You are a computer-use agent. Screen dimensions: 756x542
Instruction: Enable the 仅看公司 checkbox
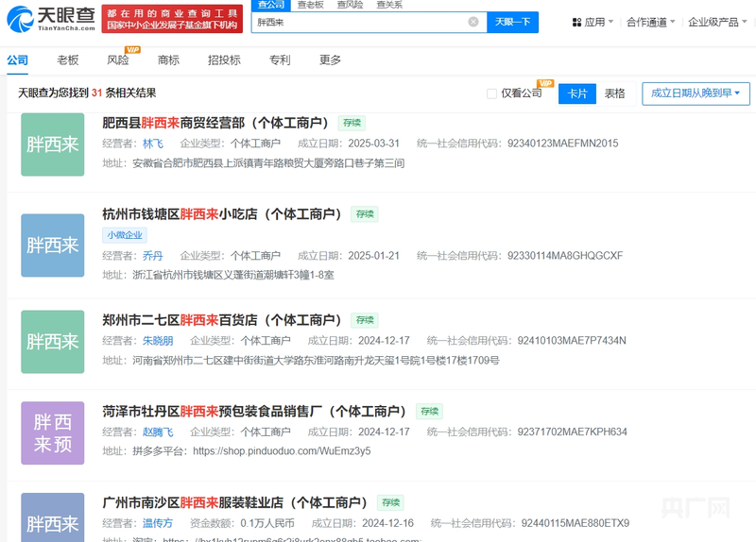point(491,93)
